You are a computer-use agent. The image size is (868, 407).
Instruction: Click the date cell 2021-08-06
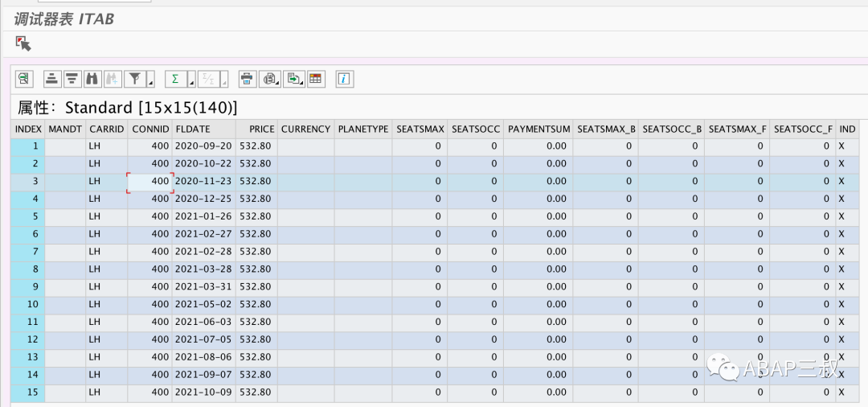[203, 357]
